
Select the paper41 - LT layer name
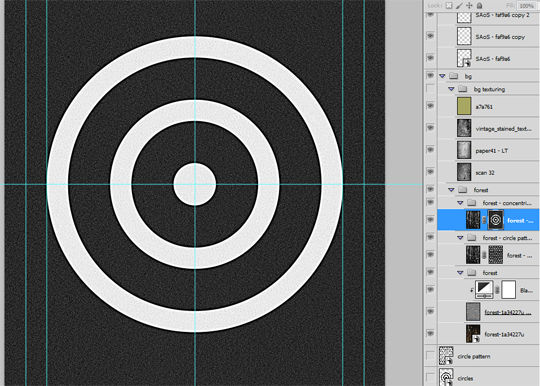(x=491, y=151)
